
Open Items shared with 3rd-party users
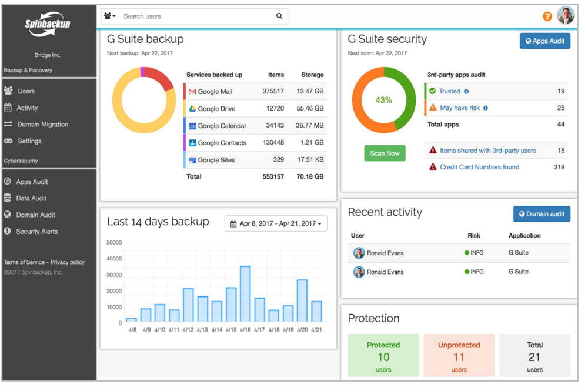click(488, 151)
